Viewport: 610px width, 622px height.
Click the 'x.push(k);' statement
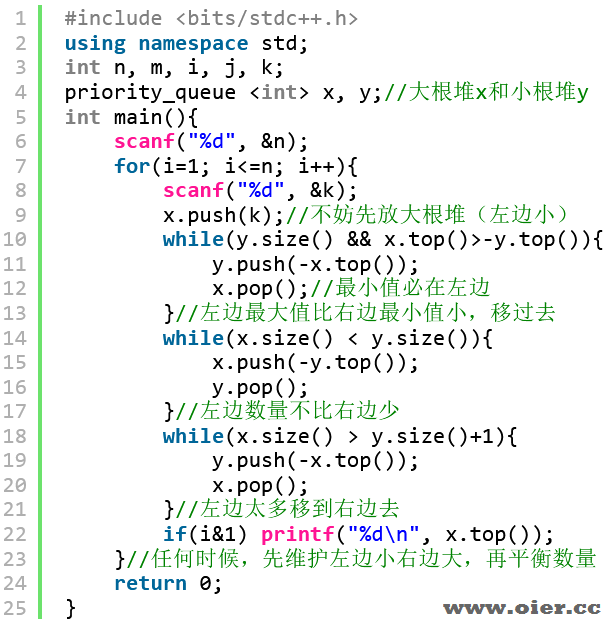[x=223, y=215]
